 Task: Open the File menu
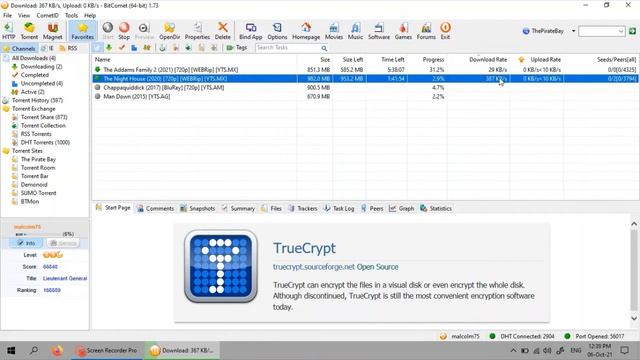tap(7, 16)
